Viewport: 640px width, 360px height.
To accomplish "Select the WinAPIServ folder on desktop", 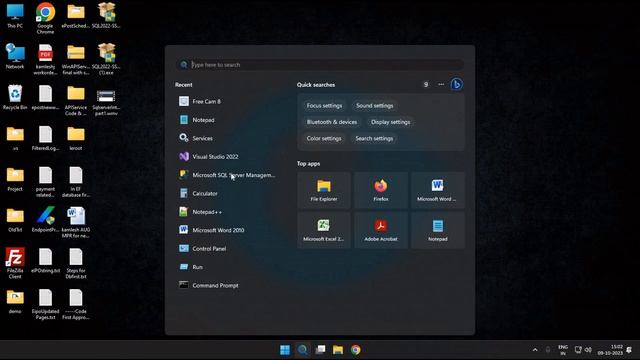I will coord(76,59).
